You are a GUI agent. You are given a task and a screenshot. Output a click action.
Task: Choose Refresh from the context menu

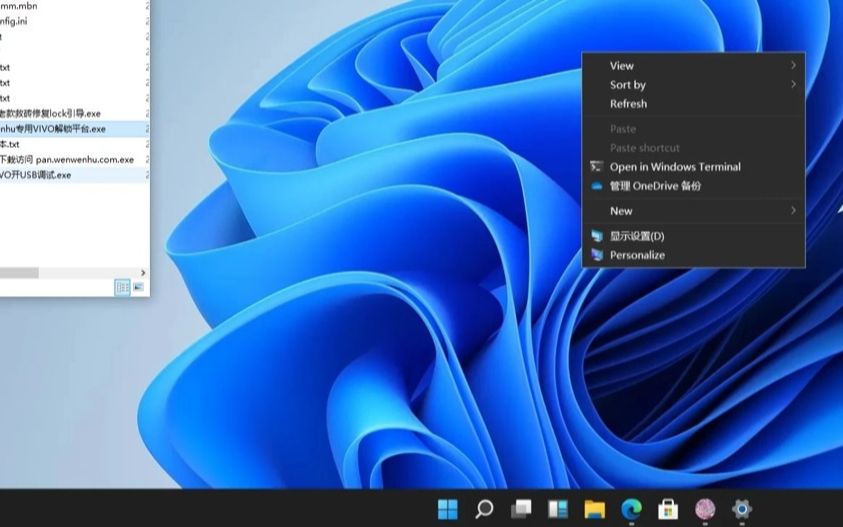pos(694,104)
